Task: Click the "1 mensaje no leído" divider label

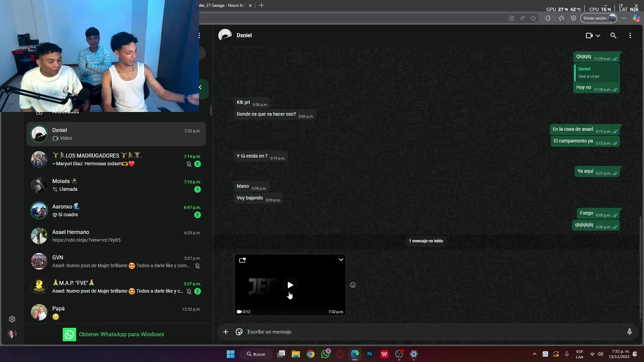Action: tap(426, 241)
